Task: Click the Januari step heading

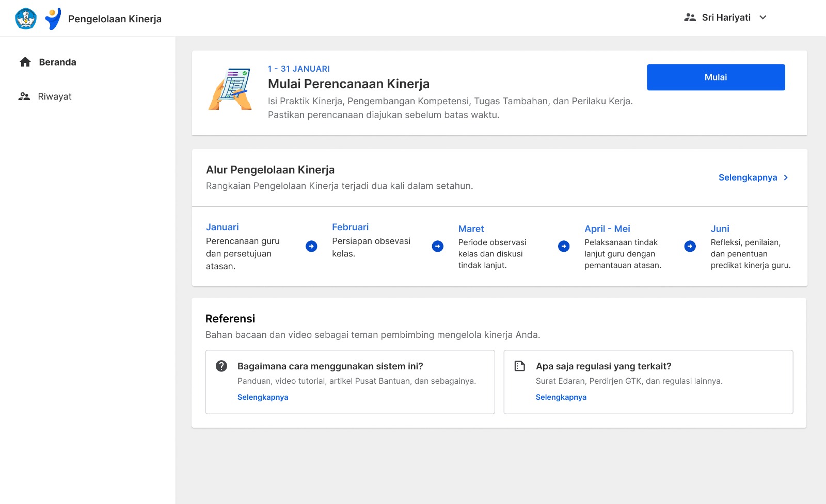Action: [x=223, y=227]
